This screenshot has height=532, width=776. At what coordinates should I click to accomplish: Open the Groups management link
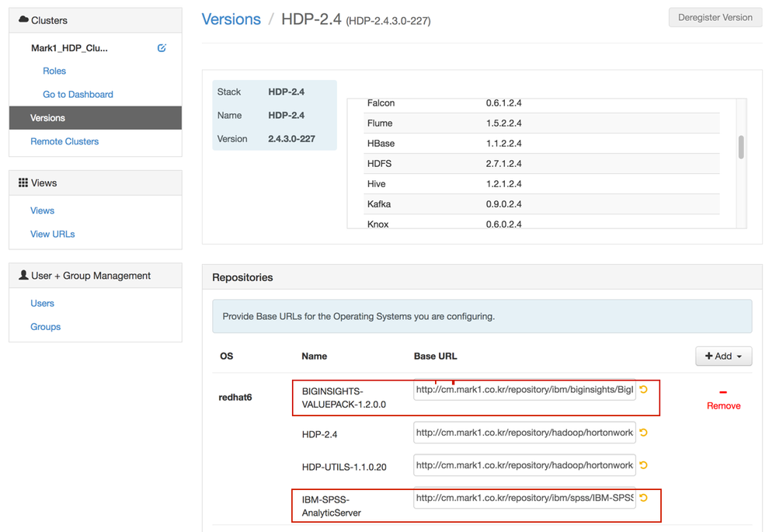tap(46, 327)
